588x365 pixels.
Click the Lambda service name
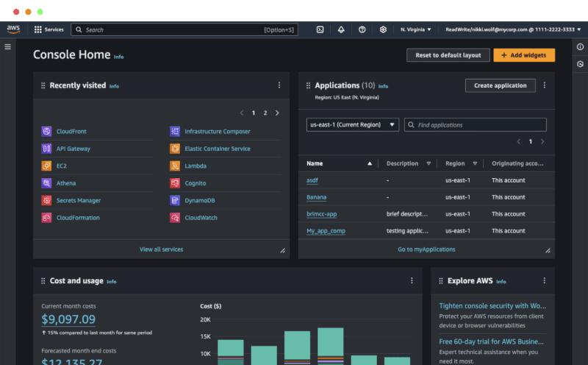point(196,166)
